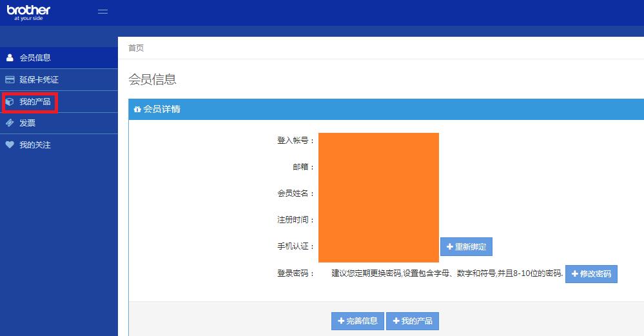The image size is (644, 336).
Task: Click the 登入帐号 label
Action: [x=296, y=141]
